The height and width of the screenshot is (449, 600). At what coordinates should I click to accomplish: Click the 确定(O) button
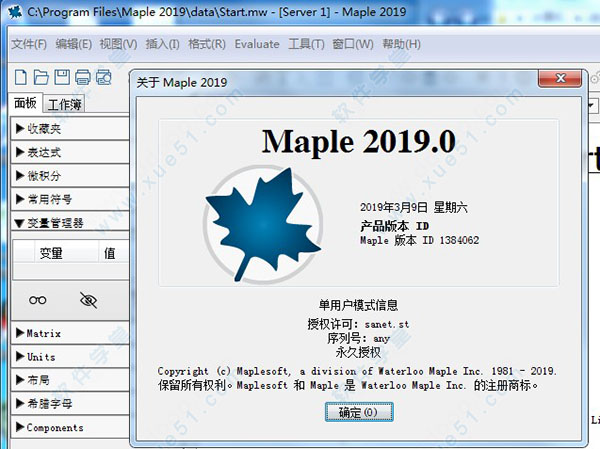tap(359, 412)
